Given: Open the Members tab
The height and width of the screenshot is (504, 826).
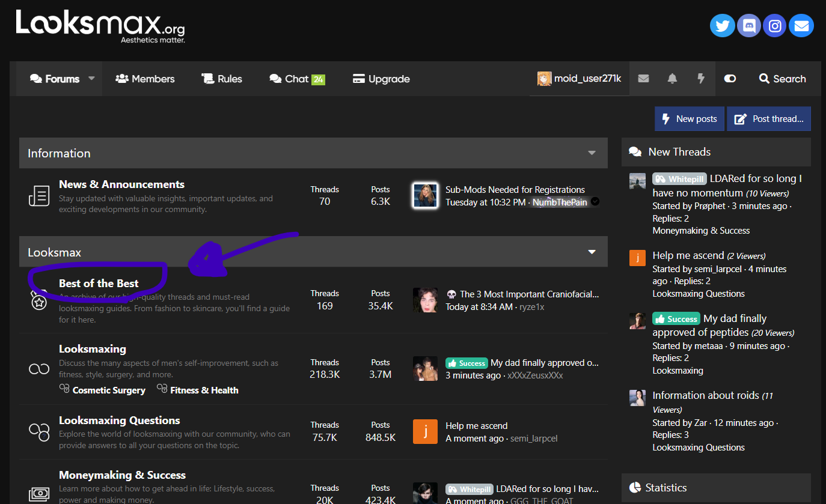Looking at the screenshot, I should click(x=145, y=79).
